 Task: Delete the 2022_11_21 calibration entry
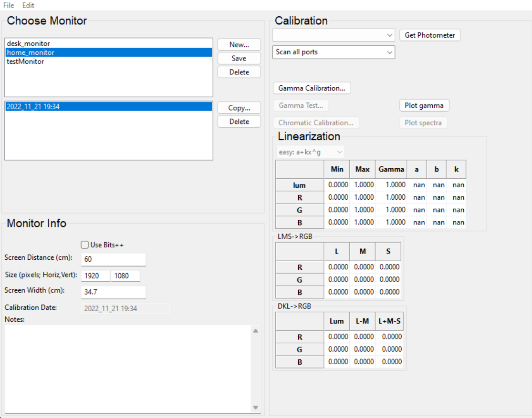click(x=239, y=122)
